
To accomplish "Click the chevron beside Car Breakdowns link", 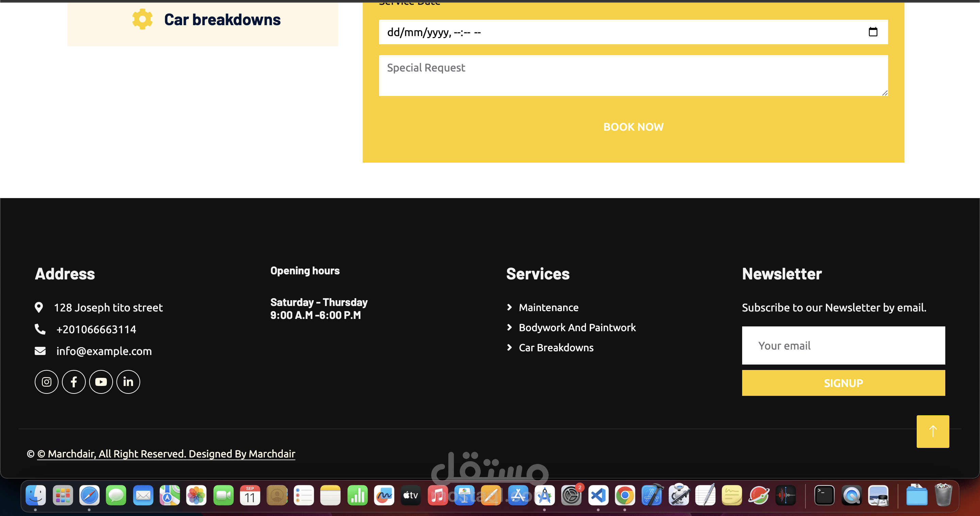I will 509,348.
